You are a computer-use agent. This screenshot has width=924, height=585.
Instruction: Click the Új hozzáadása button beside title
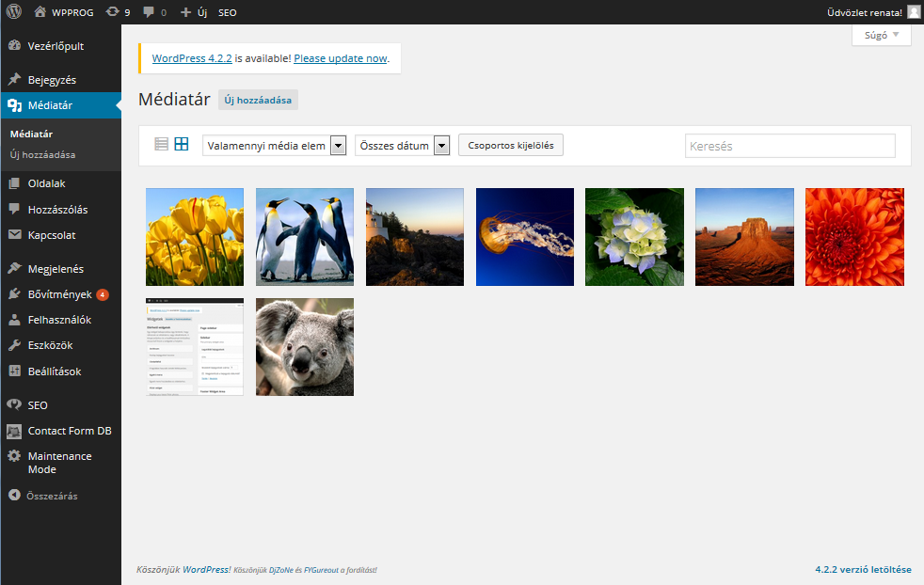click(258, 100)
